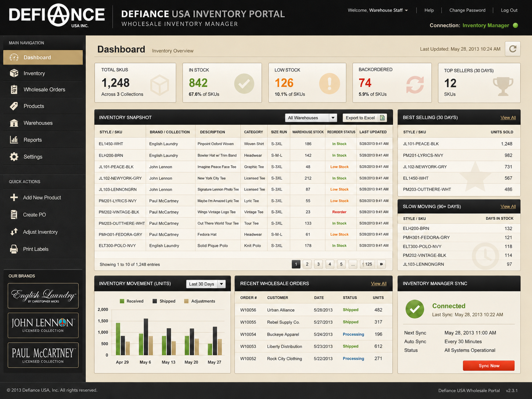Open Warehouses navigation item

pos(43,123)
